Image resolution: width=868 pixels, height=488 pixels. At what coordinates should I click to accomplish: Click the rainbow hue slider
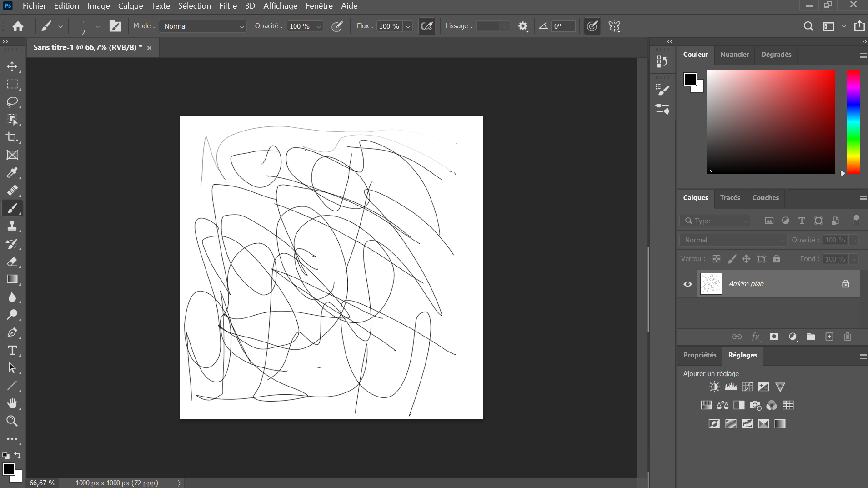point(853,121)
